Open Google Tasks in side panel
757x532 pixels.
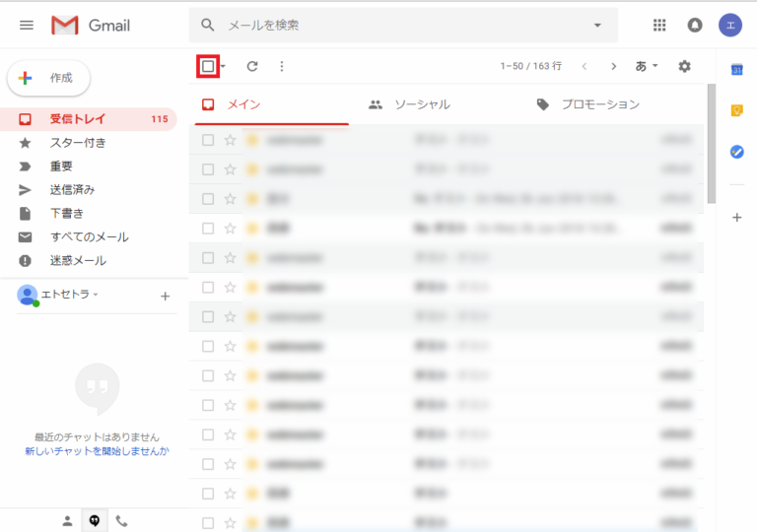tap(736, 152)
